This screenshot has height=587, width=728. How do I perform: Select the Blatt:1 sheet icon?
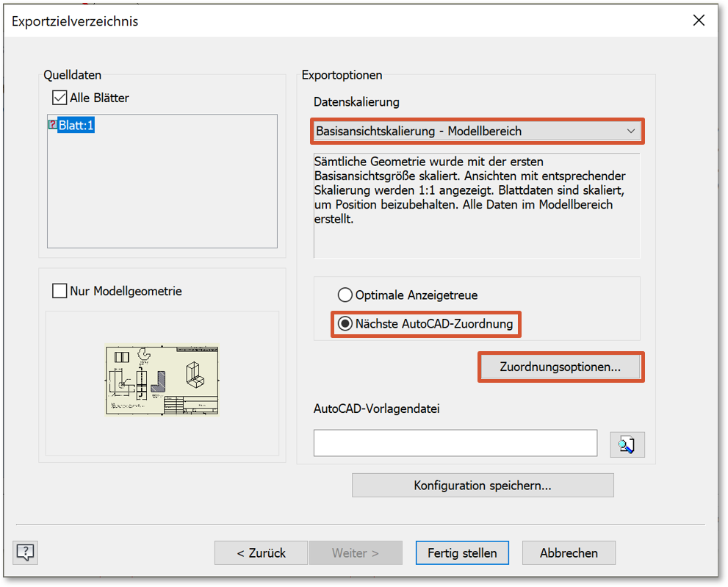point(52,124)
